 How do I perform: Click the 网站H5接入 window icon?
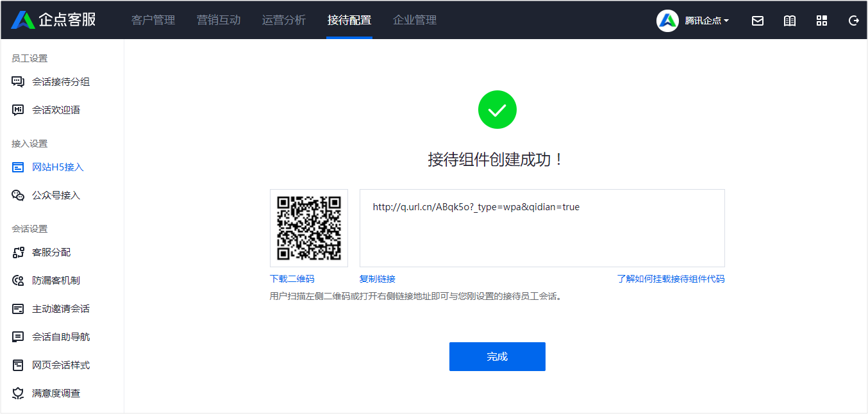tap(18, 167)
